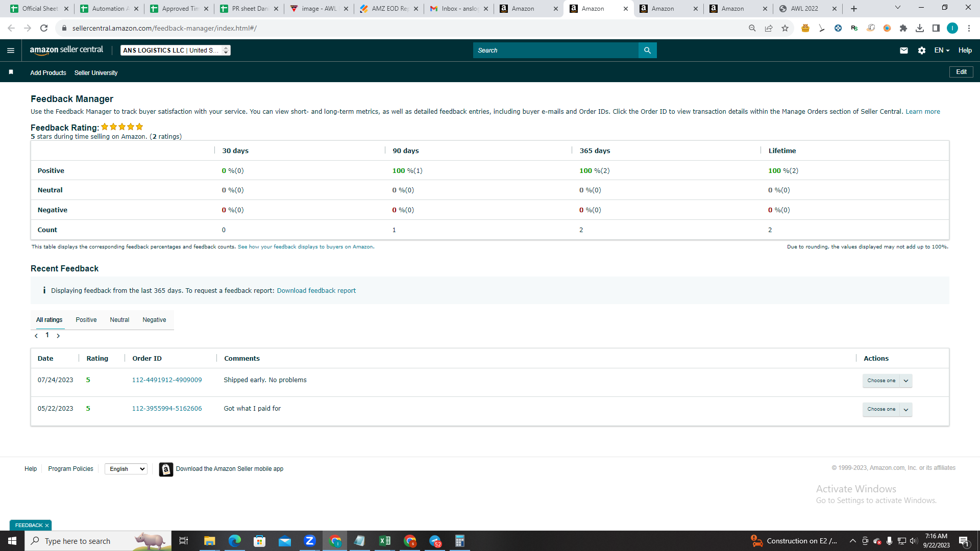Open Microsoft Edge from taskbar

point(235,541)
